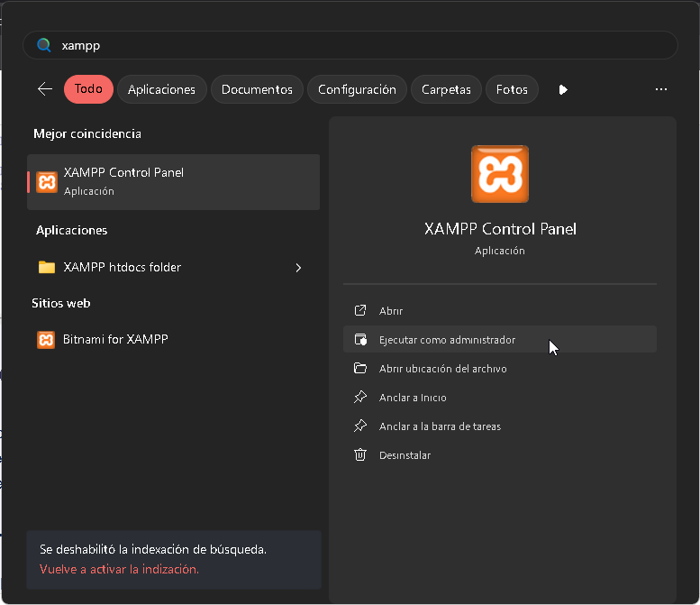Click the XAMPP htdocs folder icon
This screenshot has height=605, width=700.
(47, 267)
